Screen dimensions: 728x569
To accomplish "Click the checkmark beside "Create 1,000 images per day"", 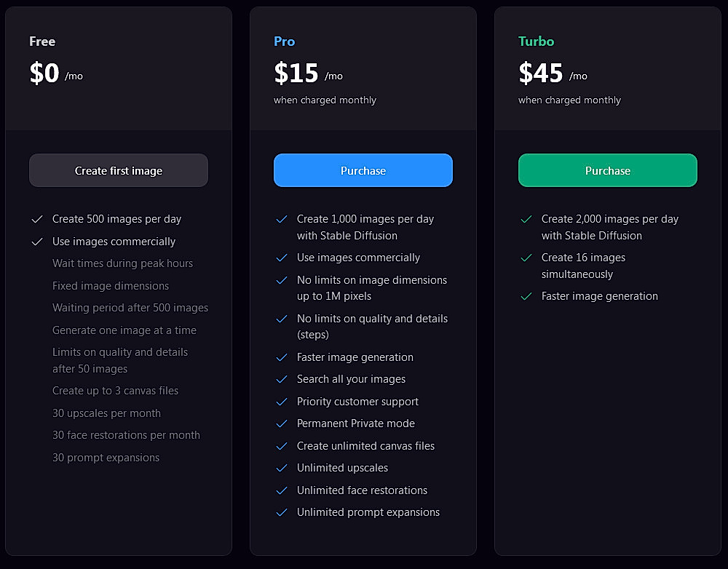I will [x=282, y=219].
